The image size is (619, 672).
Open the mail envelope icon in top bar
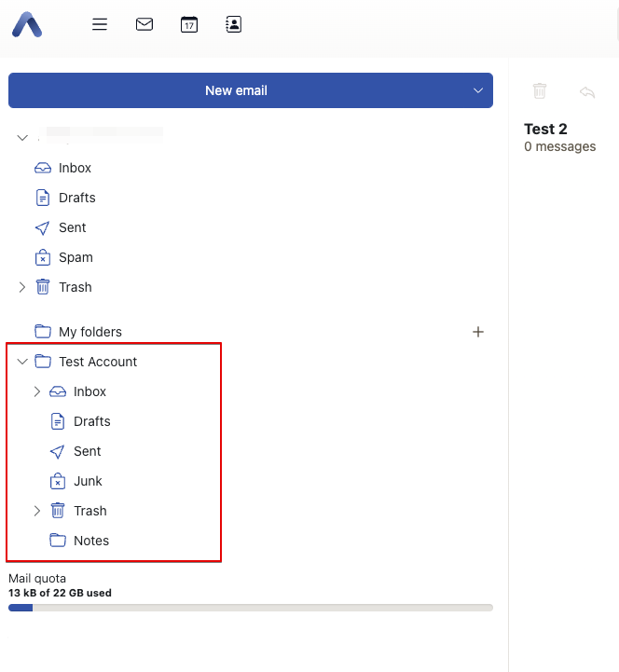144,25
